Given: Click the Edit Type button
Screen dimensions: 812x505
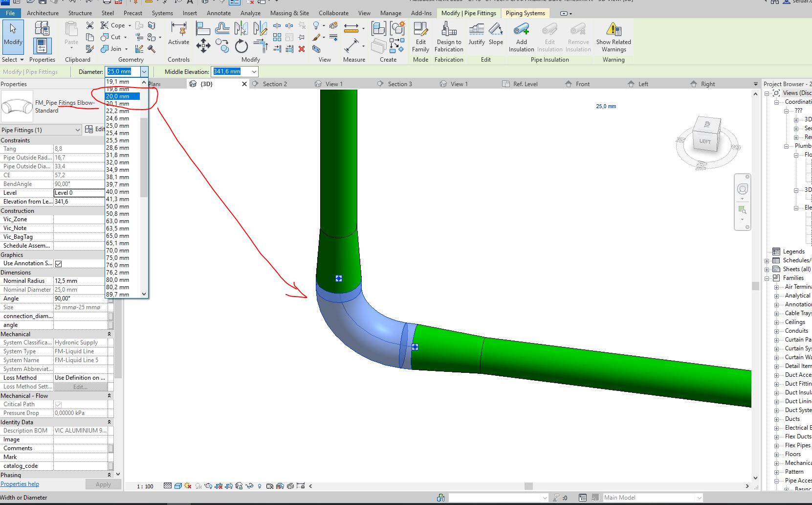Looking at the screenshot, I should 95,129.
